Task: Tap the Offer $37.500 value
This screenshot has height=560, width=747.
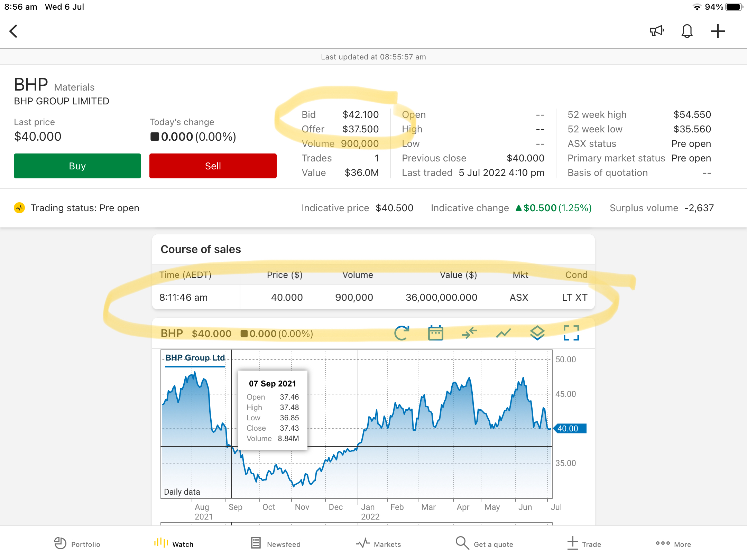Action: click(360, 129)
